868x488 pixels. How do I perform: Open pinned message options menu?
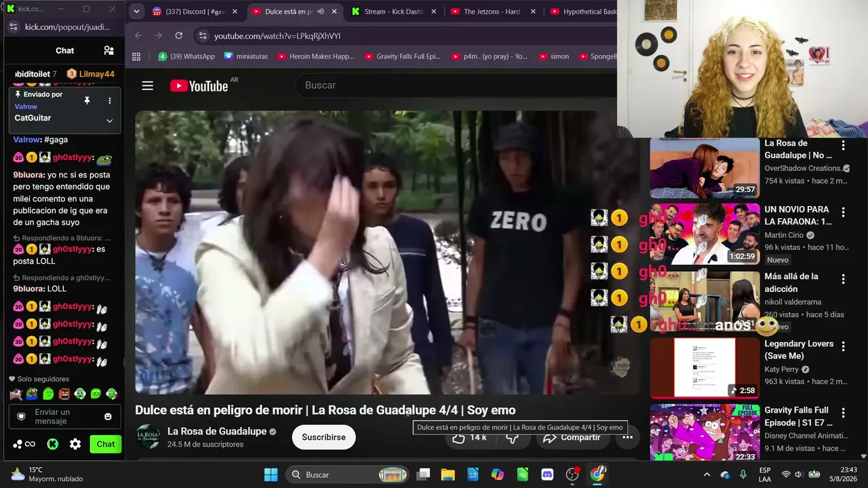point(109,100)
